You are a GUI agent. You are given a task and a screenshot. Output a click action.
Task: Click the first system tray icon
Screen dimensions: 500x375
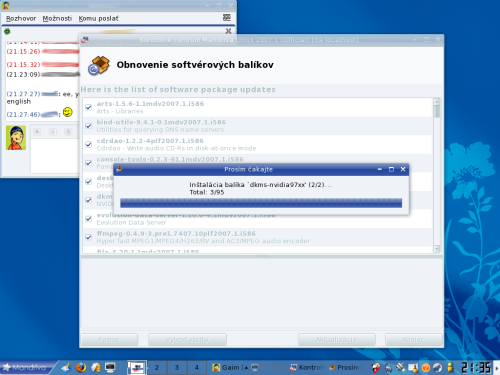click(x=376, y=367)
